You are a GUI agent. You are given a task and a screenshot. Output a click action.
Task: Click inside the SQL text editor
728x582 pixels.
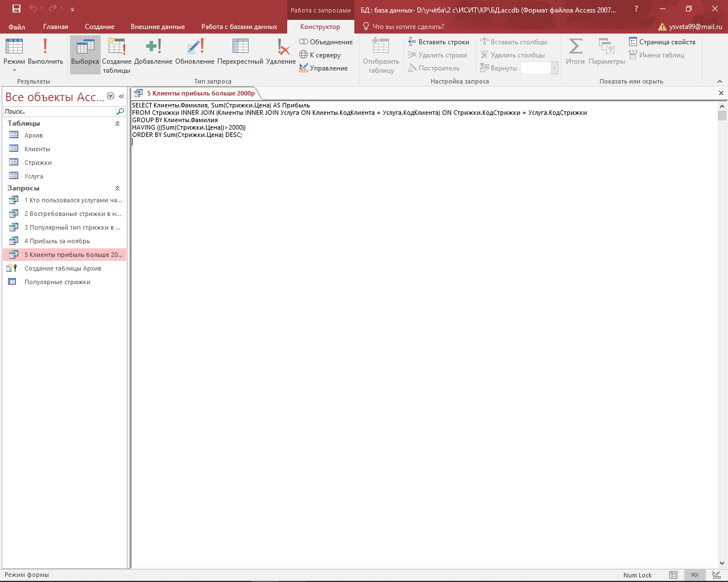[424, 334]
